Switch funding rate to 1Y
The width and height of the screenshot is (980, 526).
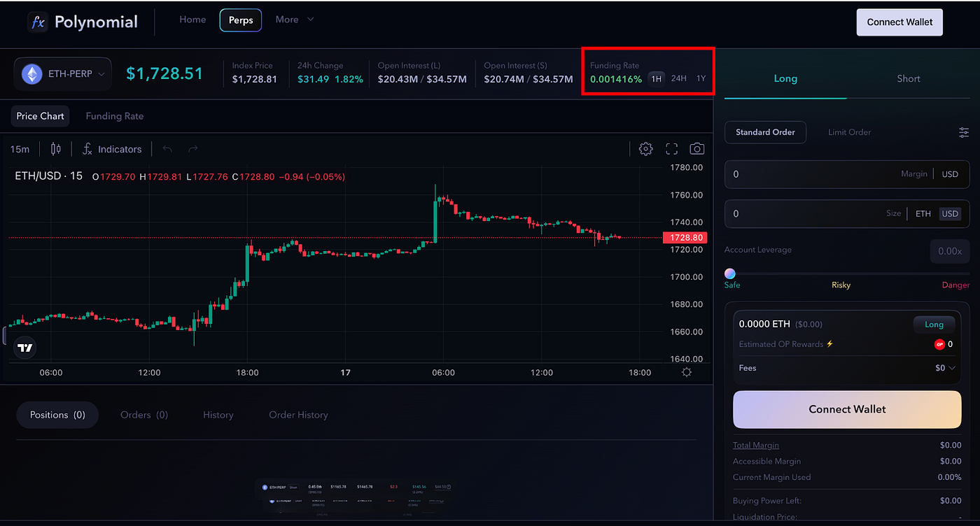point(701,78)
